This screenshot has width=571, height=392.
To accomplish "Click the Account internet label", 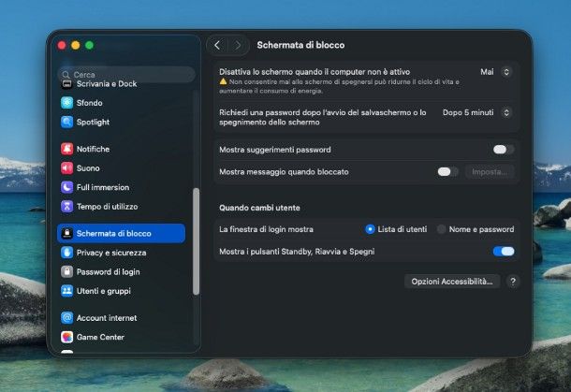I will [107, 318].
